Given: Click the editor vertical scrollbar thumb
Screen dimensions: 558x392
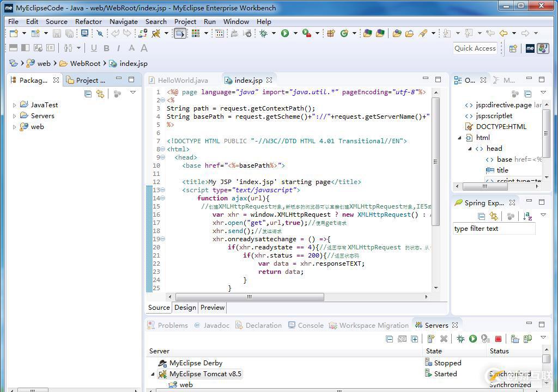Looking at the screenshot, I should [x=435, y=161].
